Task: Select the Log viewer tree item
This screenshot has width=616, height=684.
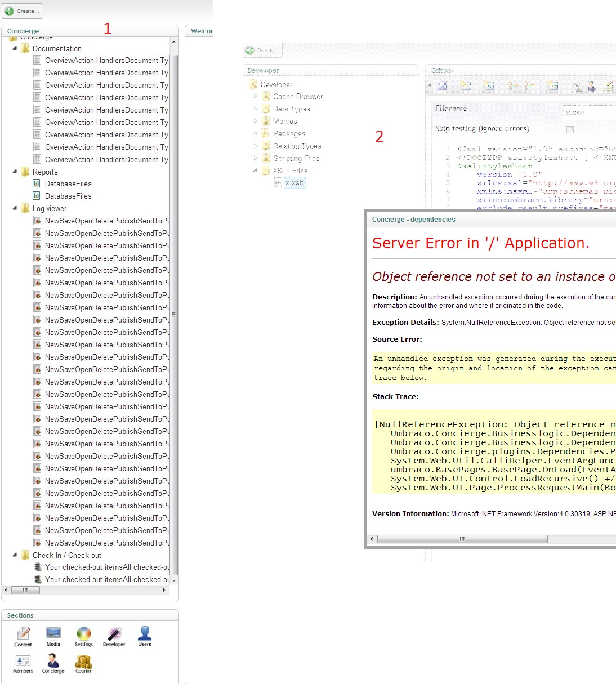Action: pyautogui.click(x=50, y=208)
